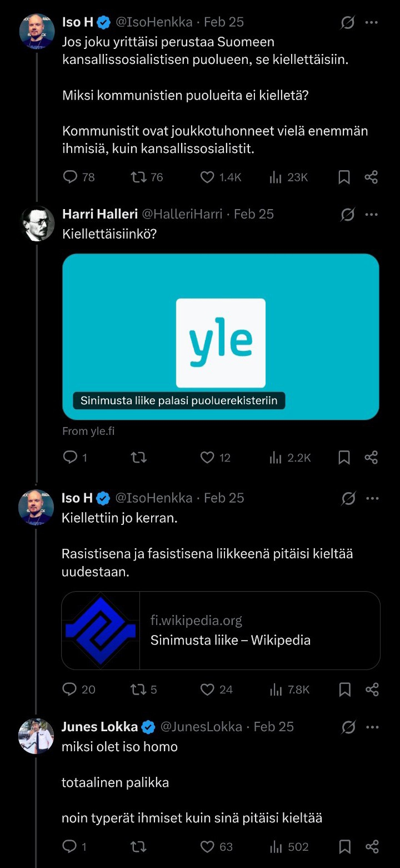Click Grok icon on Harri Halleri's post
The image size is (400, 868).
(348, 215)
